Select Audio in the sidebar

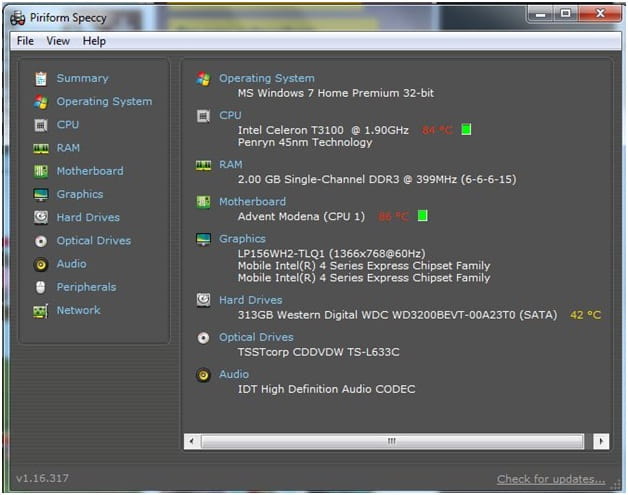point(71,264)
